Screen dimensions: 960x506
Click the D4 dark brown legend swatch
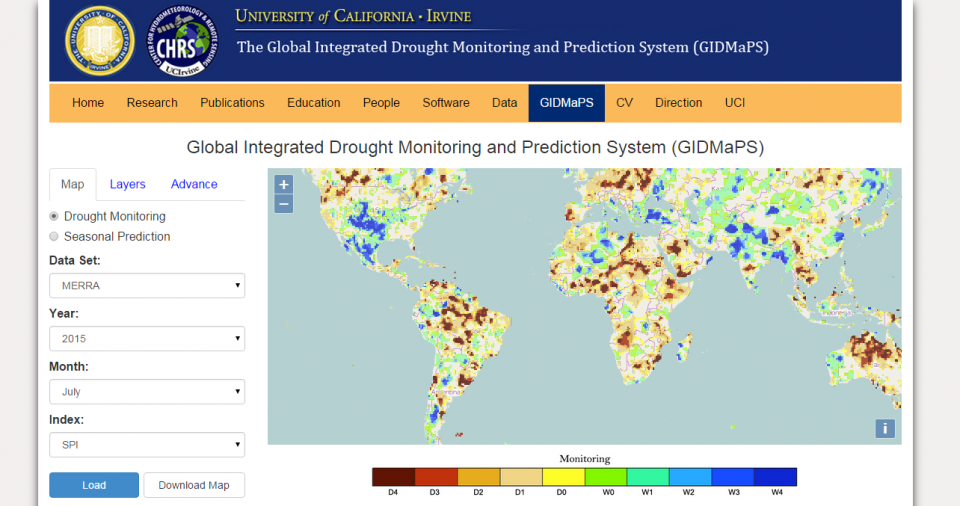[x=394, y=477]
